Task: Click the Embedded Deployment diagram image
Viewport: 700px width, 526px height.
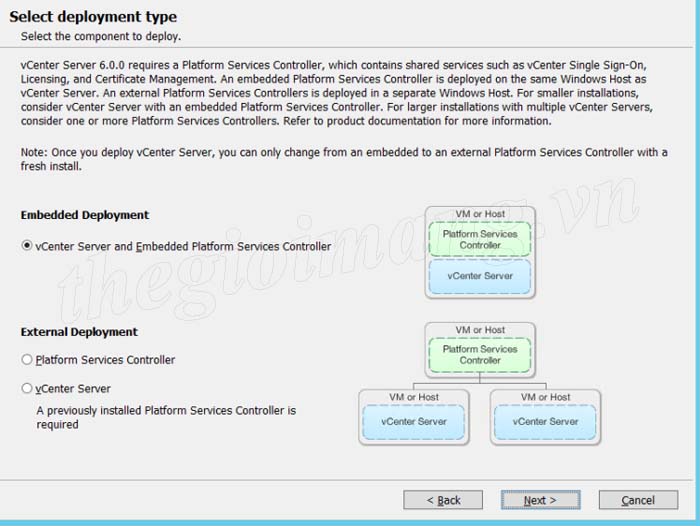Action: [x=480, y=252]
